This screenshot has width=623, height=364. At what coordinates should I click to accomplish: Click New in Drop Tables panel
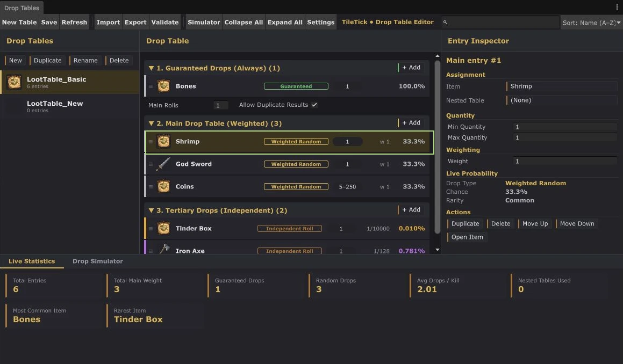coord(15,60)
